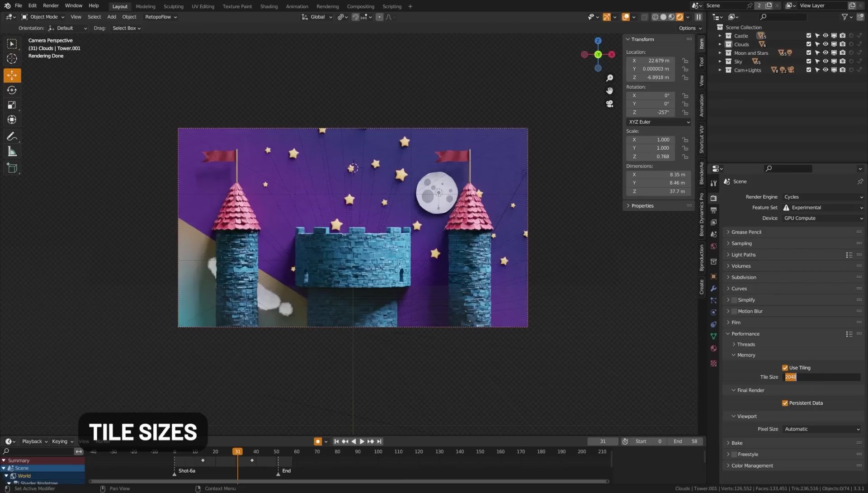This screenshot has height=493, width=868.
Task: Switch to wireframe viewport shading
Action: point(655,17)
